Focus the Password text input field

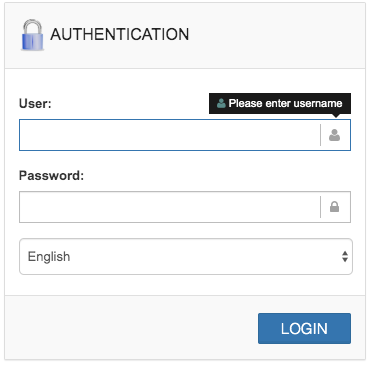point(169,207)
